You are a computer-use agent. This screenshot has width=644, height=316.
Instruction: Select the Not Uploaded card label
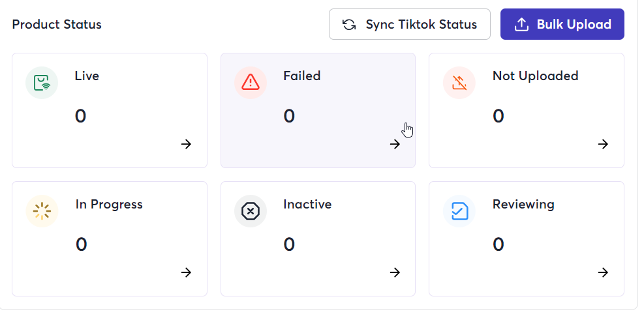(x=535, y=76)
